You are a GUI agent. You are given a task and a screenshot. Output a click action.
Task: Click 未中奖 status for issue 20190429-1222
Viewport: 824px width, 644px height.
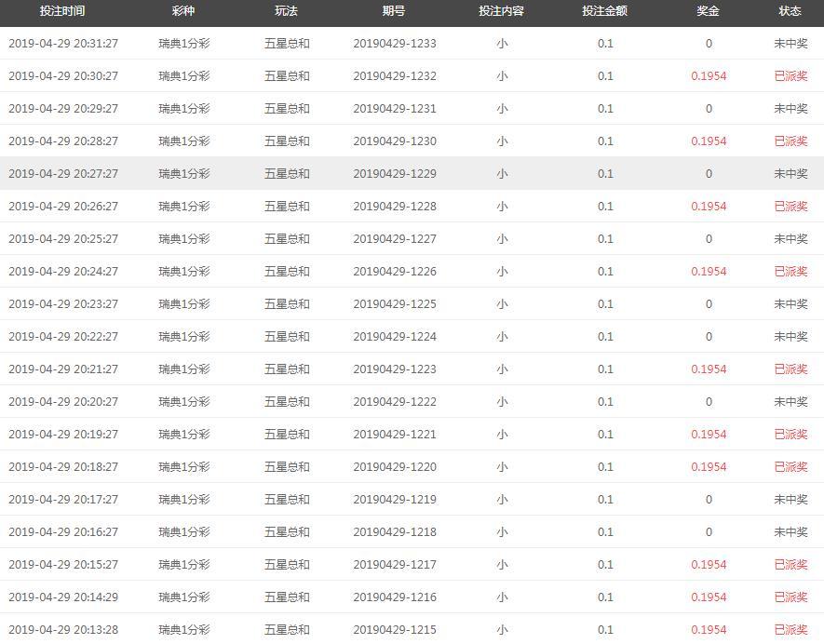tap(790, 402)
